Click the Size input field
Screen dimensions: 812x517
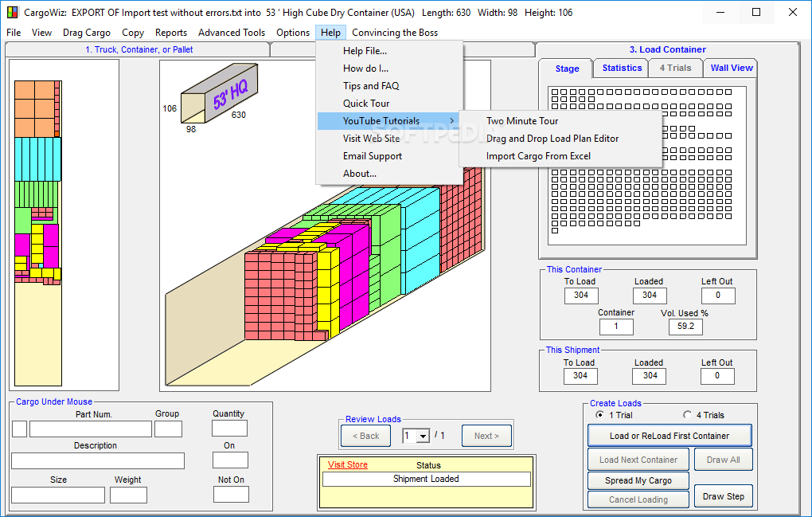(x=58, y=495)
